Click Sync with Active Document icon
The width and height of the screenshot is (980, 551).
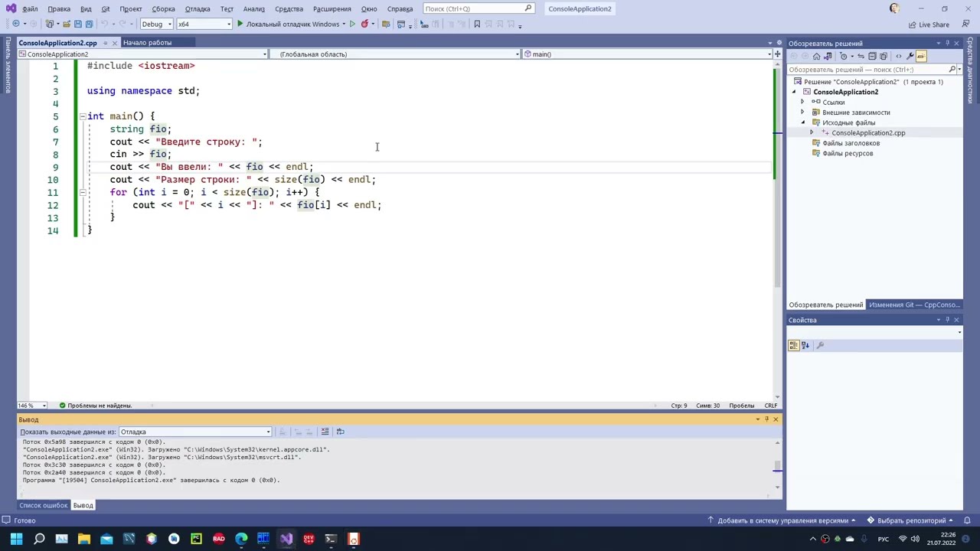[861, 56]
